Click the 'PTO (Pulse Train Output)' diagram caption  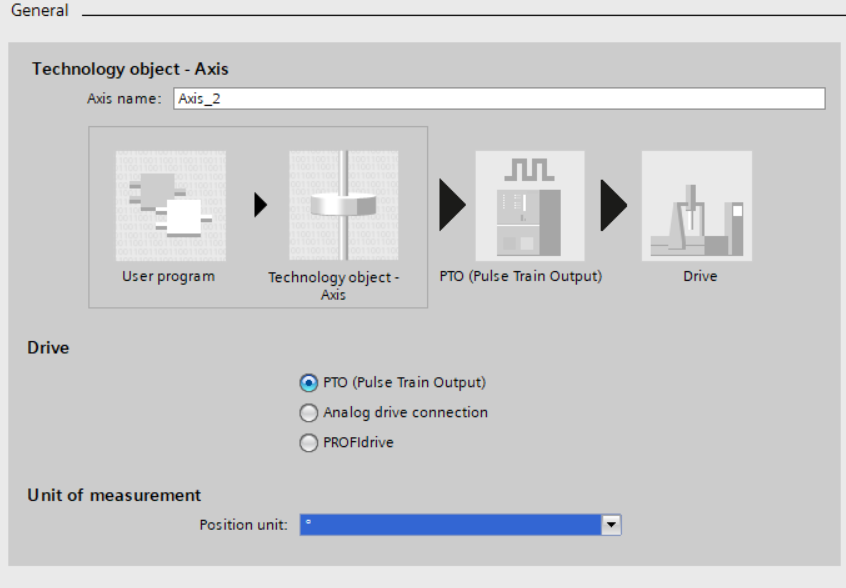pos(521,276)
